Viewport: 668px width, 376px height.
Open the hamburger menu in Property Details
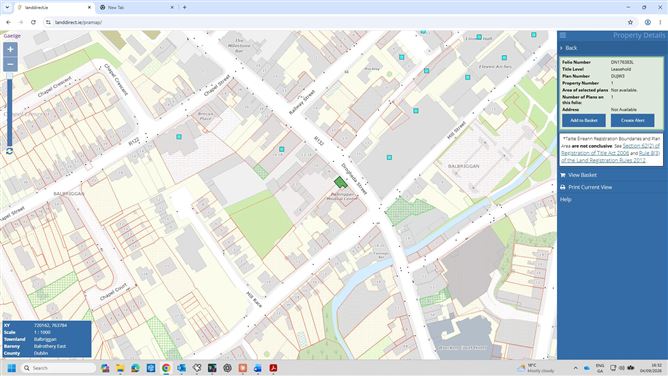pyautogui.click(x=563, y=35)
